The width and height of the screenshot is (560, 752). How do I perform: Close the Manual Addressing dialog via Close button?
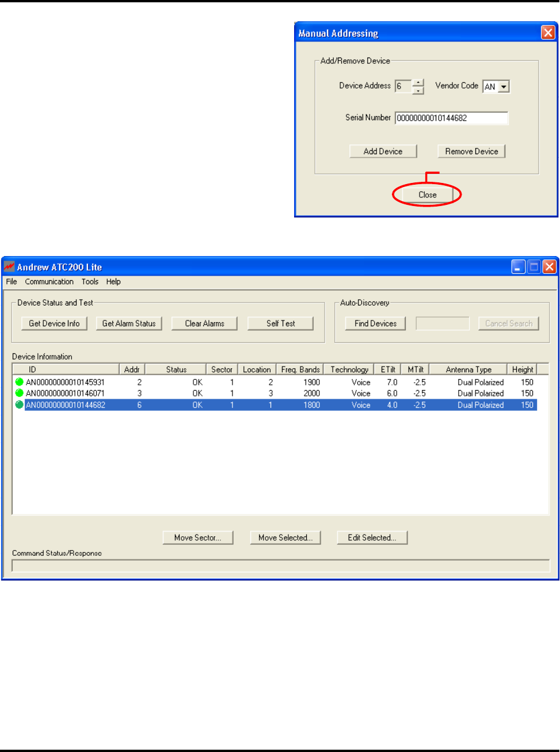[427, 195]
